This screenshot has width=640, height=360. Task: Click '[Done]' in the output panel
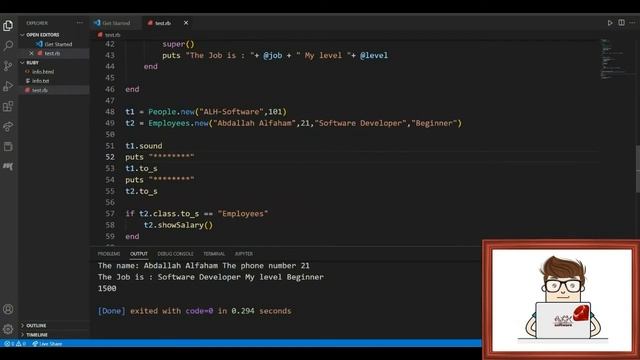pyautogui.click(x=111, y=311)
